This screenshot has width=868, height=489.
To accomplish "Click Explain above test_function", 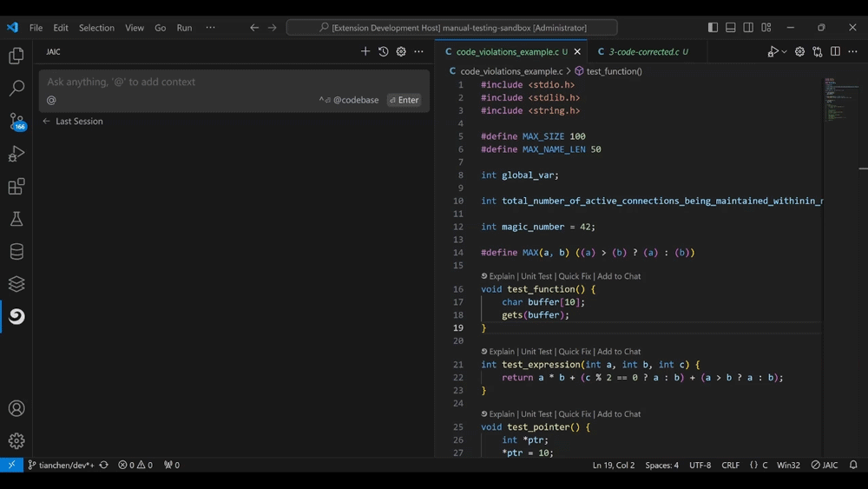I will click(502, 276).
